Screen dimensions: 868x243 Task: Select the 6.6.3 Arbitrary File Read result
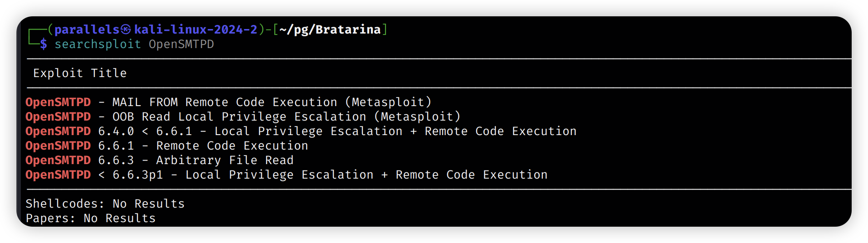pos(160,160)
